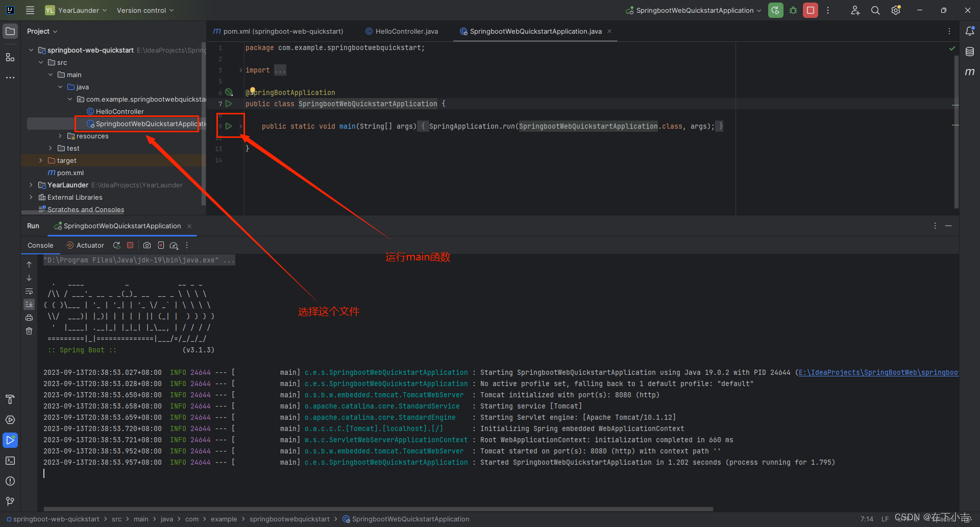Hide the Run tool window

point(948,226)
